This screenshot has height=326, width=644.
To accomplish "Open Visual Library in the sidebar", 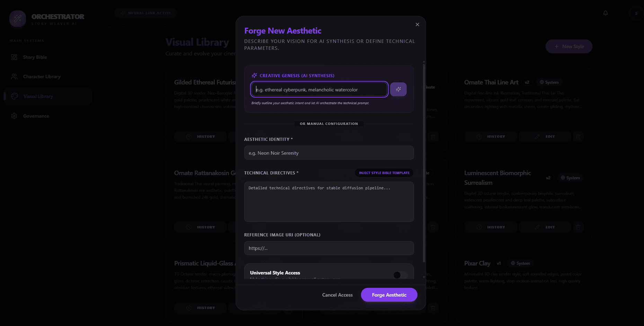I will click(x=38, y=96).
